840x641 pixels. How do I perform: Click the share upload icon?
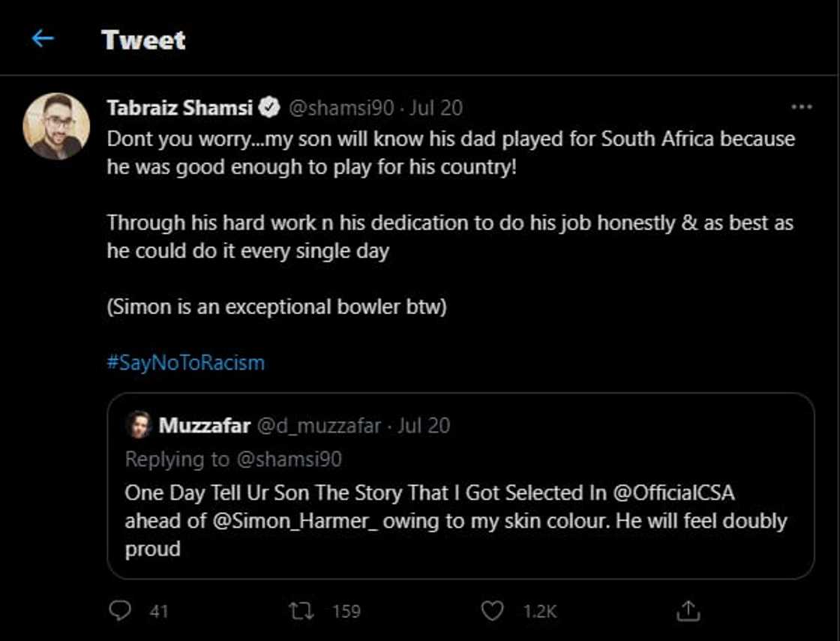click(689, 611)
